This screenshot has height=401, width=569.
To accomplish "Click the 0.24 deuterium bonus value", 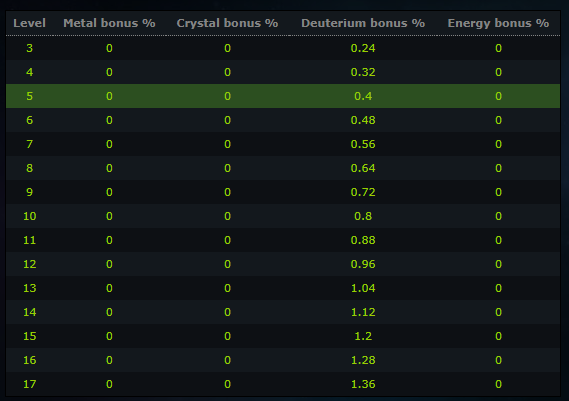I will pos(363,48).
